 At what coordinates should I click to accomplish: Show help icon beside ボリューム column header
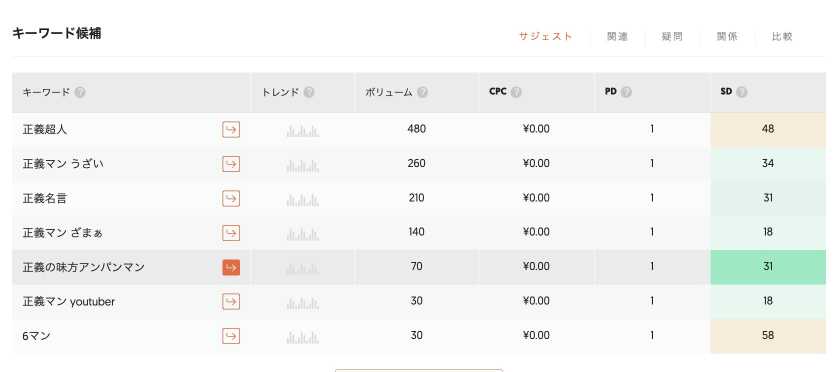coord(422,92)
